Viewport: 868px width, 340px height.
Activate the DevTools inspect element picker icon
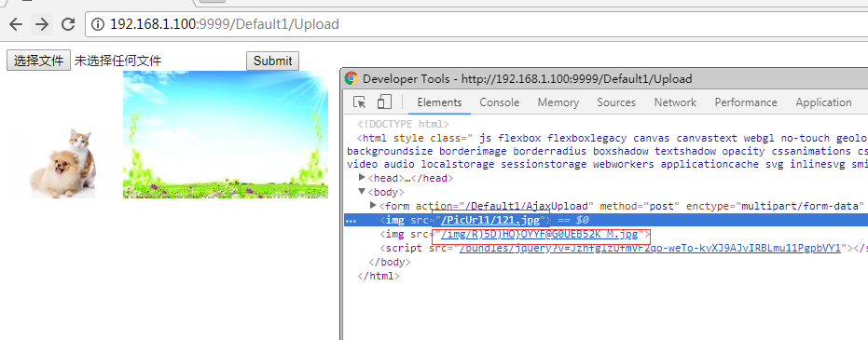click(x=360, y=102)
